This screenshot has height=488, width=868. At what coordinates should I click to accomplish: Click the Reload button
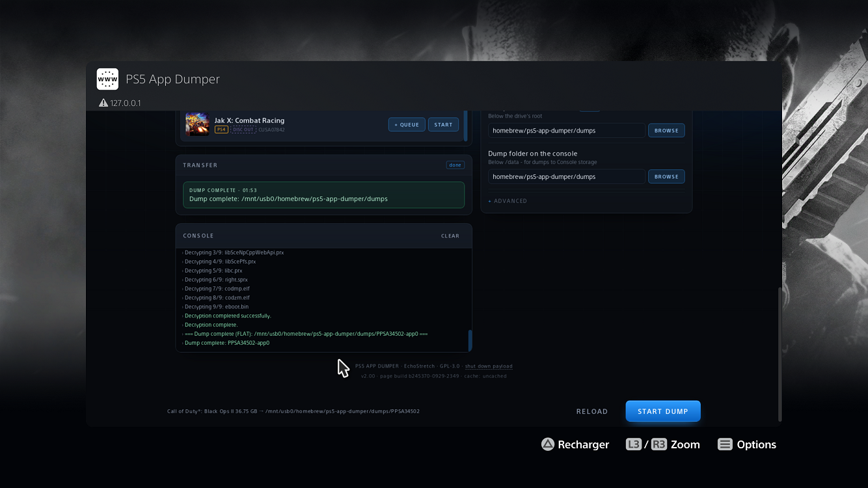pos(592,411)
